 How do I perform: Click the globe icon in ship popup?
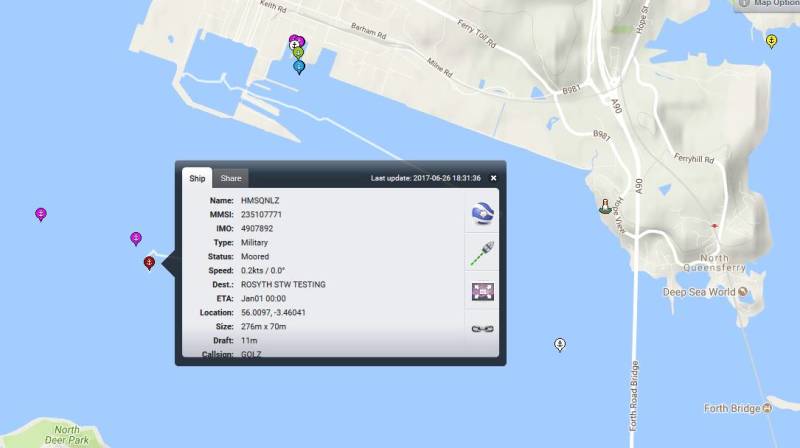click(x=482, y=213)
